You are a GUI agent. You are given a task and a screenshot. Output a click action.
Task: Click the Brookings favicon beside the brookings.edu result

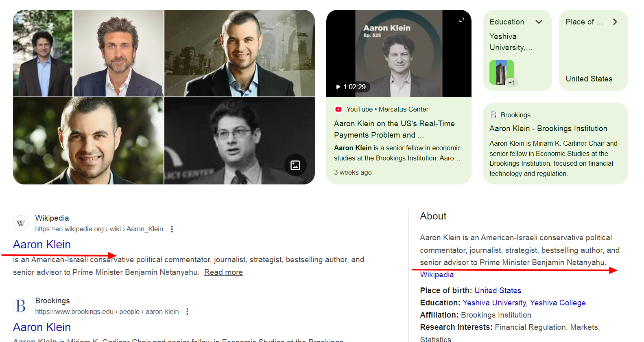[21, 306]
